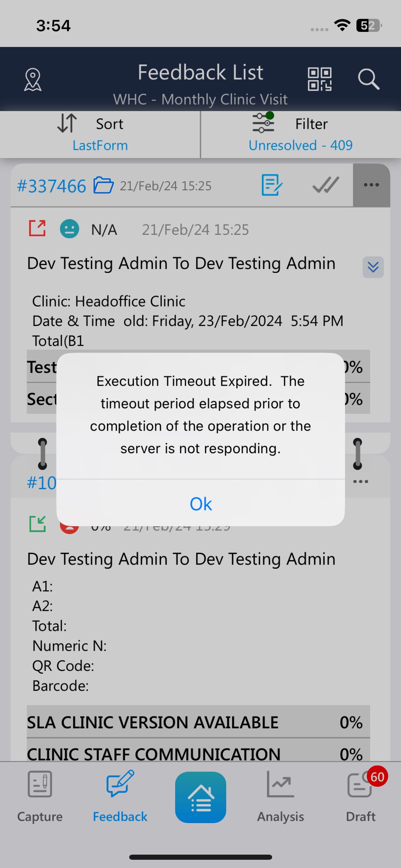Click the neutral face rating icon
Image resolution: width=401 pixels, height=868 pixels.
tap(70, 229)
